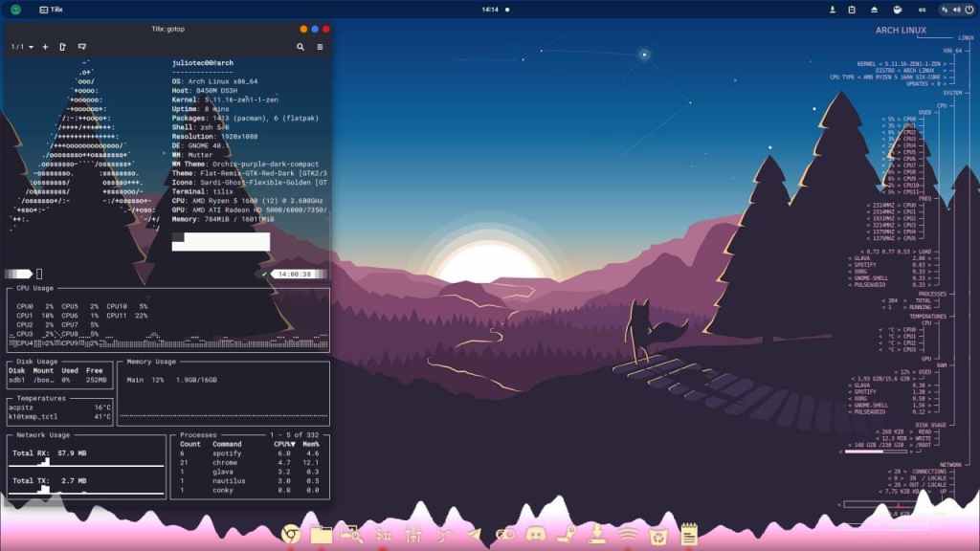980x551 pixels.
Task: Open the Tilix hamburger menu
Action: click(x=320, y=47)
